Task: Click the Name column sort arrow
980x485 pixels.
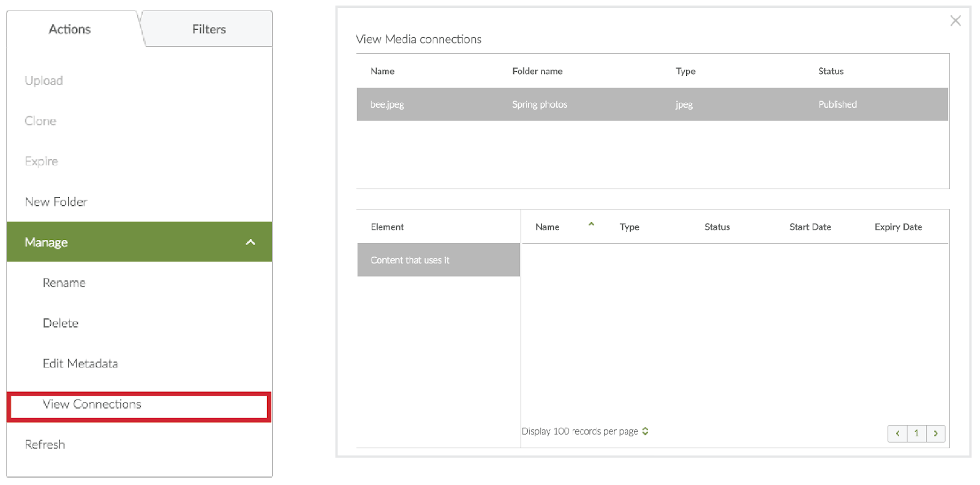Action: tap(591, 225)
